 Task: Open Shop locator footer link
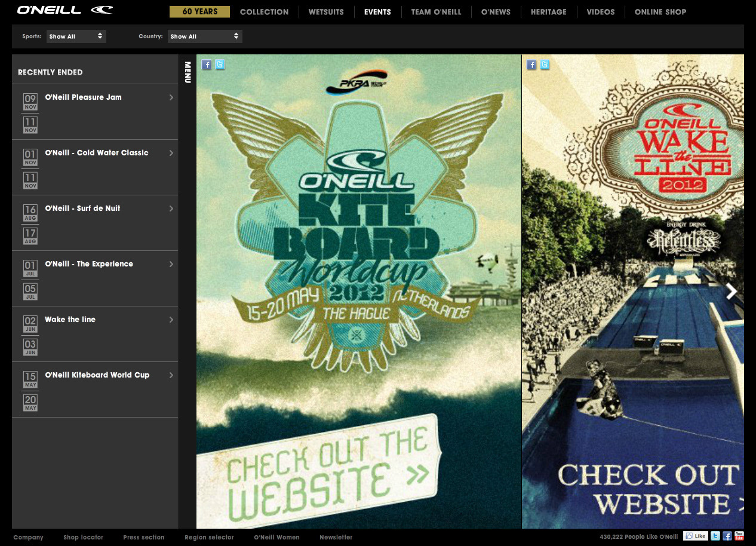84,537
